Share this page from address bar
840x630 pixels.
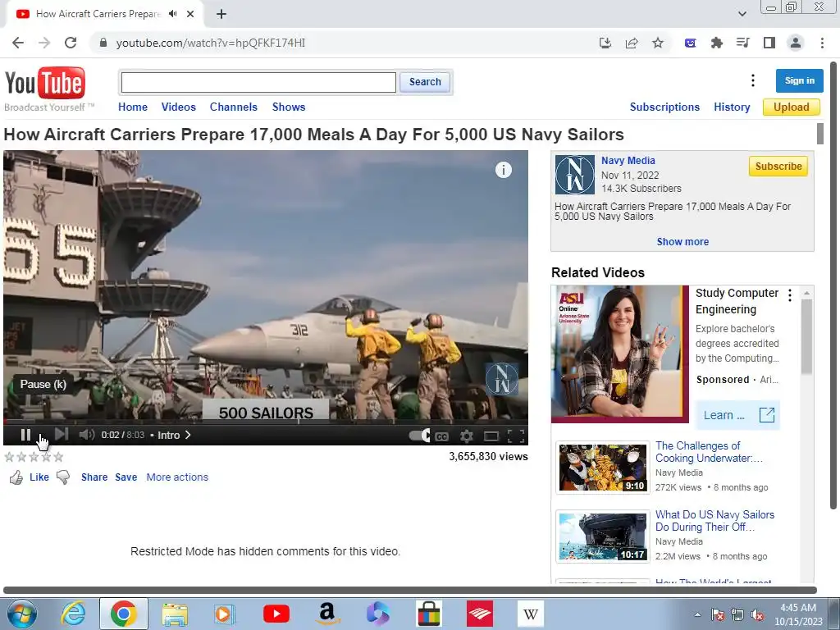click(x=632, y=43)
